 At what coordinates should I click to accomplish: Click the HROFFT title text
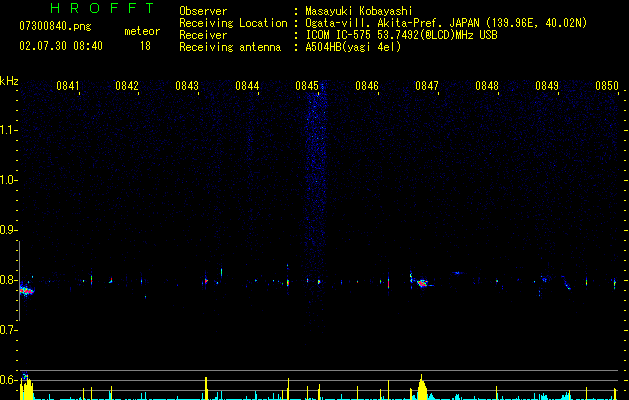click(102, 8)
